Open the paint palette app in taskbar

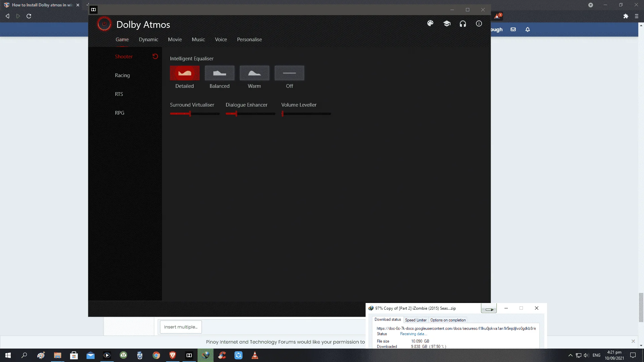pyautogui.click(x=41, y=355)
